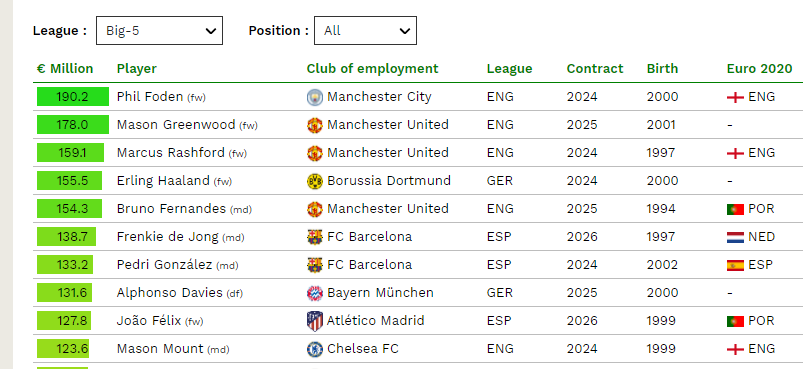
Task: Sort table by Contract column header
Action: point(595,69)
